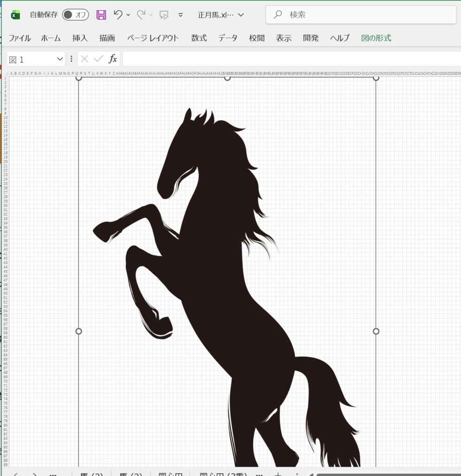This screenshot has width=461, height=476.
Task: Open the 挿入 ribbon tab
Action: pyautogui.click(x=80, y=38)
